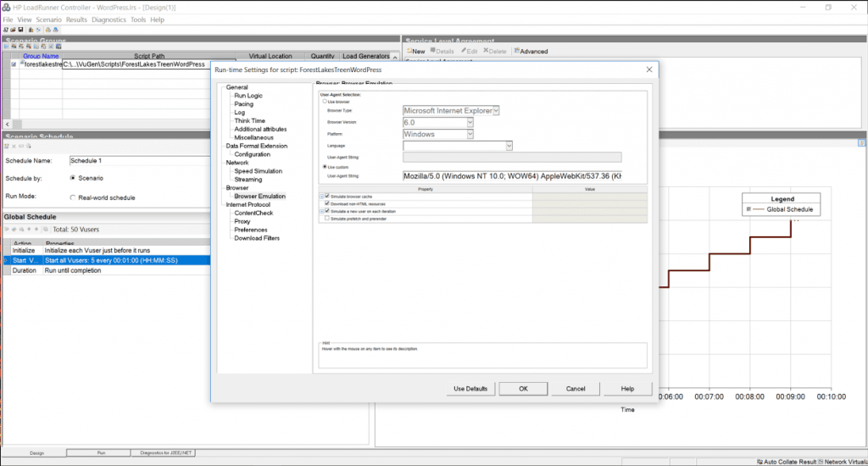Click the Scenario Groups horizontal scroll left arrow

tap(7, 124)
